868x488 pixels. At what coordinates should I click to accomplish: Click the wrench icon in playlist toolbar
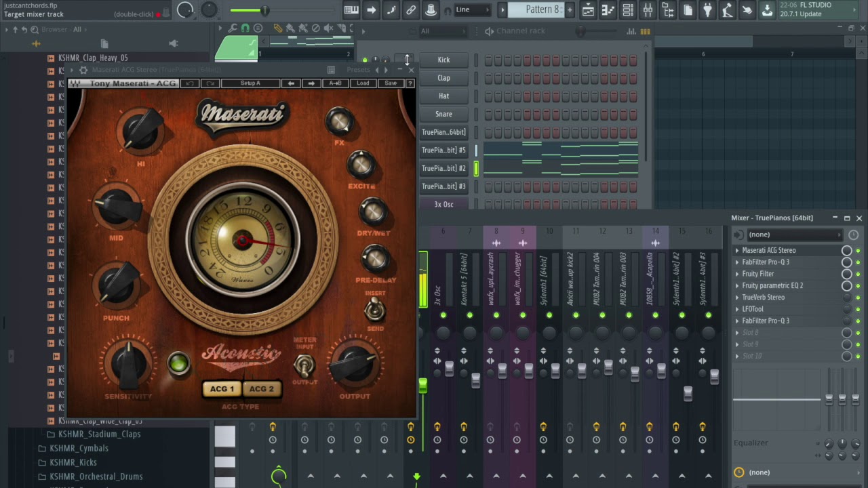click(x=233, y=28)
